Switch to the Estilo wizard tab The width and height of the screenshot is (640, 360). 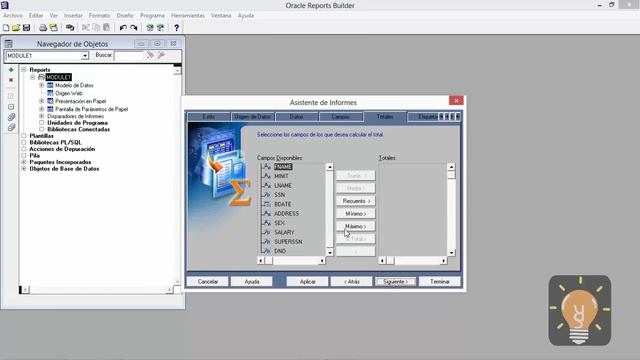click(x=209, y=117)
